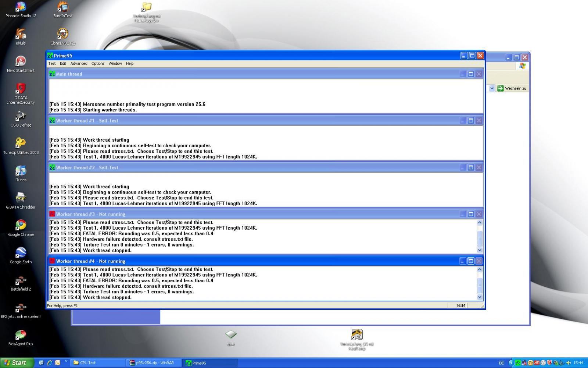Select the TuneUp Utilities 2008 desktop icon
Image resolution: width=588 pixels, height=368 pixels.
[21, 146]
